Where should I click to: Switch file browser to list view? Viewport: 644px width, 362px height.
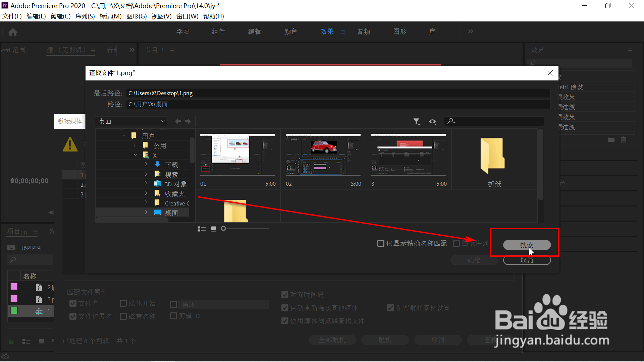202,229
